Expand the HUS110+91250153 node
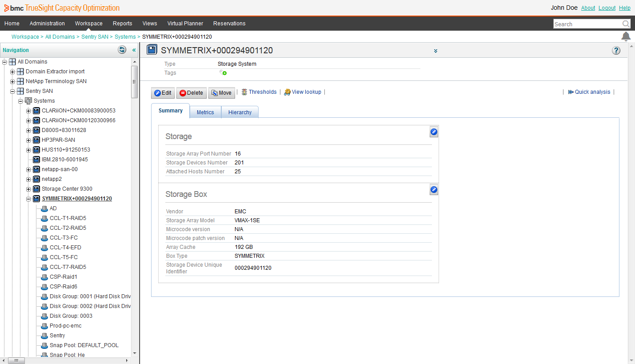This screenshot has height=364, width=635. [28, 150]
